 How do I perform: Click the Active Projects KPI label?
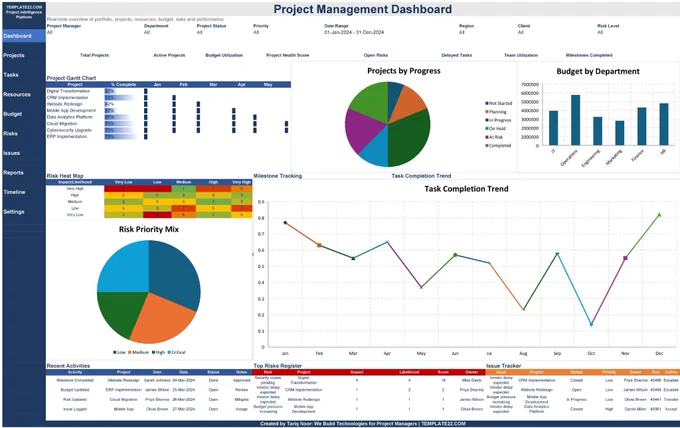pyautogui.click(x=169, y=55)
